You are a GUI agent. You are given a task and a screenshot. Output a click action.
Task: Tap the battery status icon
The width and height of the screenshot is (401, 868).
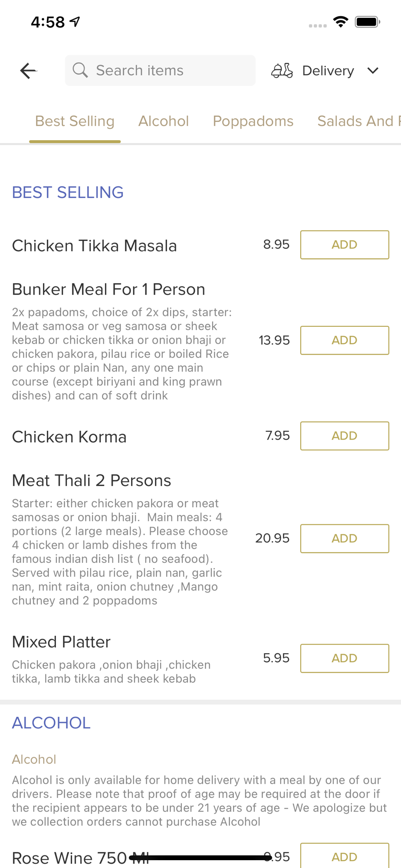(x=368, y=22)
